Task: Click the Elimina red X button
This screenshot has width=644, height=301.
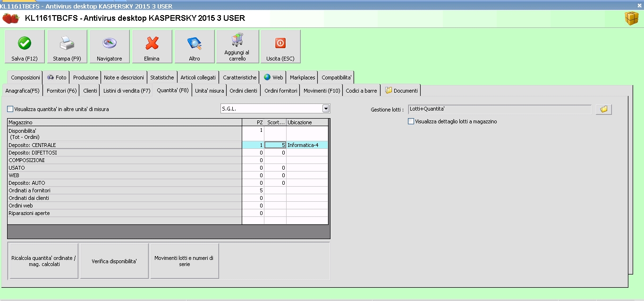Action: coord(152,46)
